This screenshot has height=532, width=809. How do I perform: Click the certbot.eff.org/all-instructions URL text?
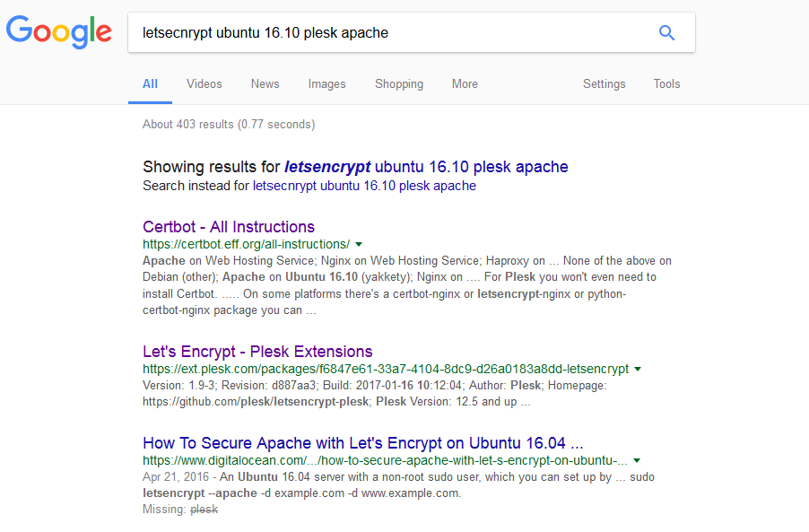(x=246, y=244)
